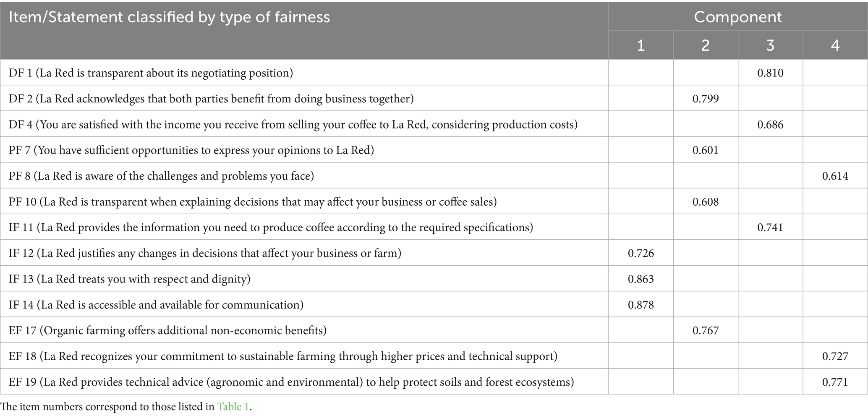
Task: Click the 0.878 value for IF 14
Action: (641, 305)
